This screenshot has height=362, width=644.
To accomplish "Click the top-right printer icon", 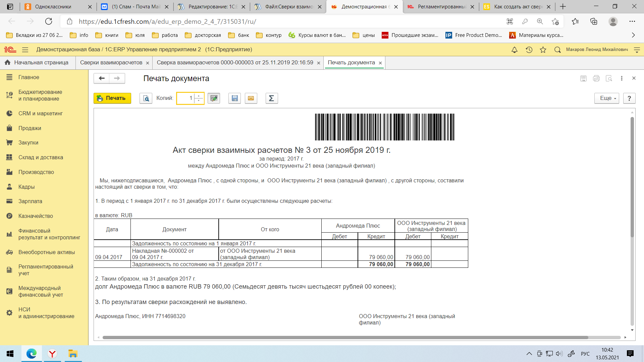I will [596, 78].
